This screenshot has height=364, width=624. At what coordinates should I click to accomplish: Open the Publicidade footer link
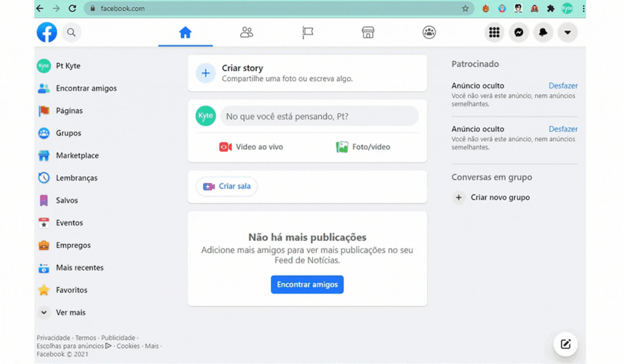click(118, 337)
